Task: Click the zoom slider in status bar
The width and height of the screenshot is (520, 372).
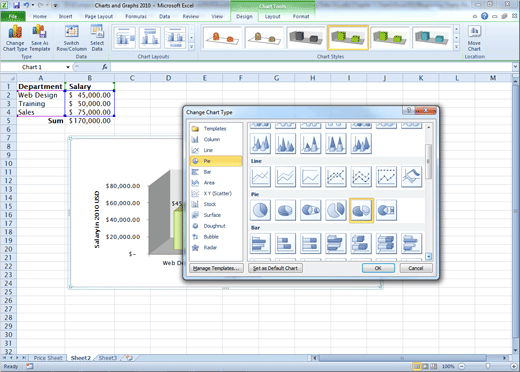Action: click(x=487, y=366)
